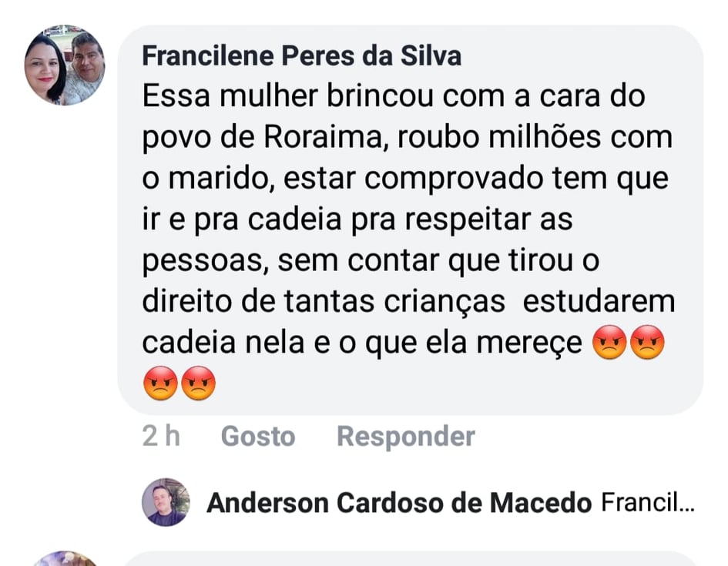
Task: Click the partially visible avatar at the bottom left
Action: (65, 560)
